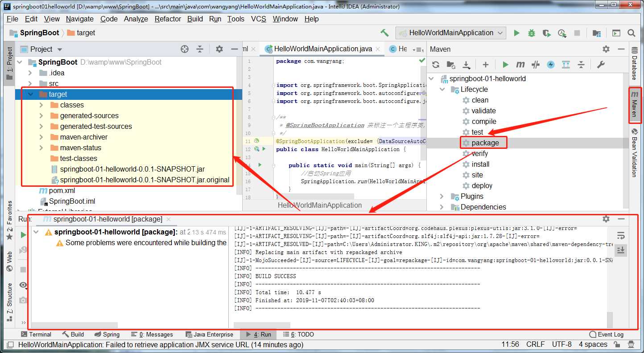
Task: Click locate file target icon in Project panel
Action: [185, 49]
